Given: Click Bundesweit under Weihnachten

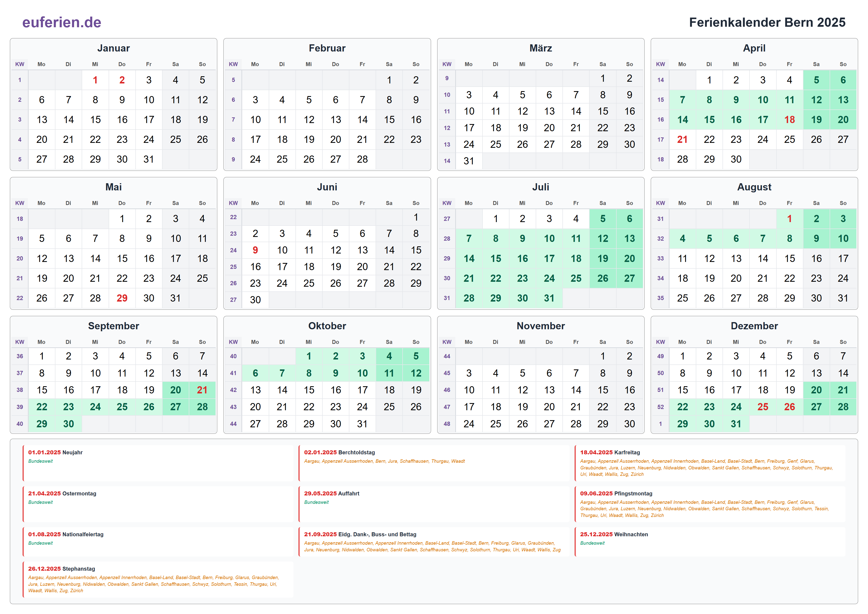Looking at the screenshot, I should click(592, 543).
